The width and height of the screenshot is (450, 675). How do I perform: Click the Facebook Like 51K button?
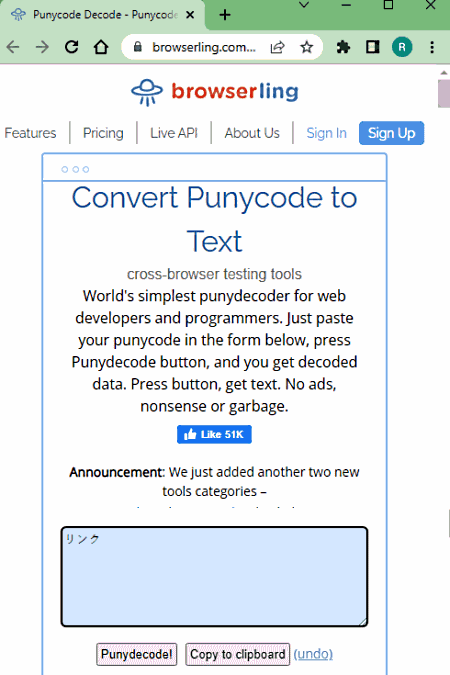coord(214,434)
